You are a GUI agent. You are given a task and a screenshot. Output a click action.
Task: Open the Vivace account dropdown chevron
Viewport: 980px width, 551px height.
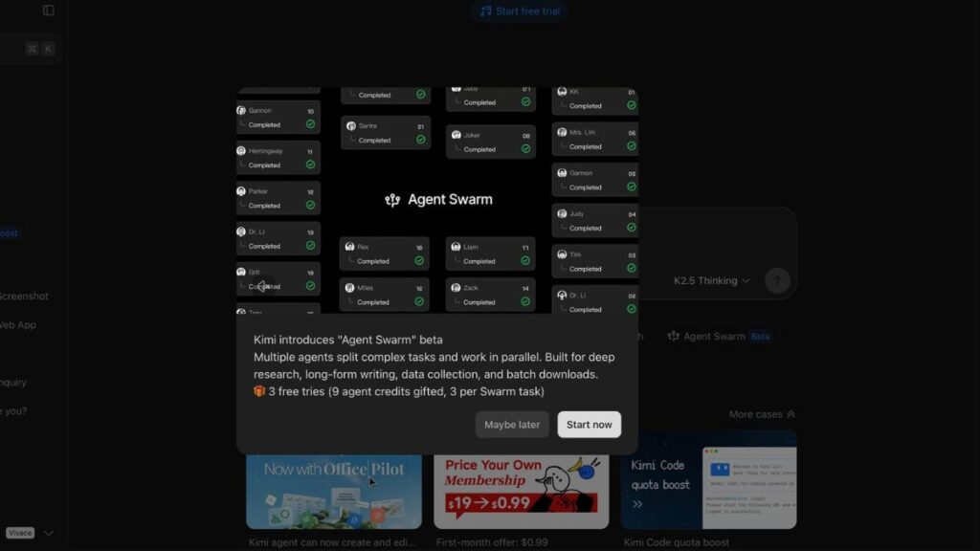click(x=48, y=533)
